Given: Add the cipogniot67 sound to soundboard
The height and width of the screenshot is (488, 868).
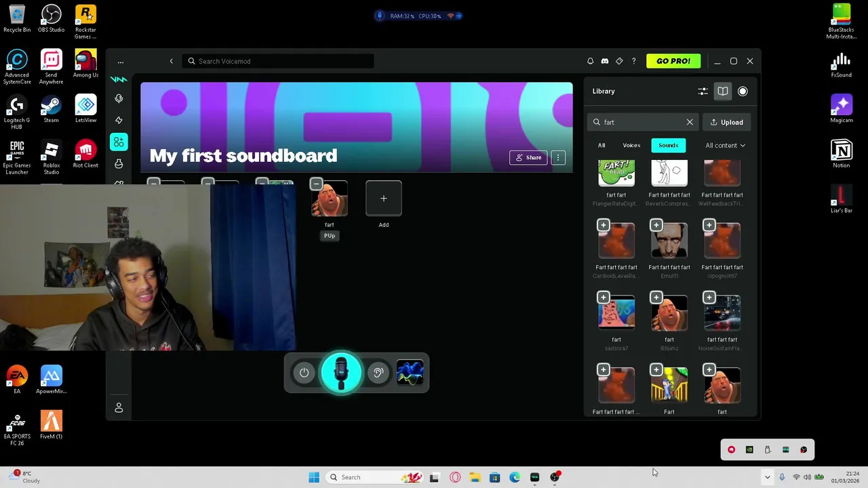Looking at the screenshot, I should (x=709, y=225).
